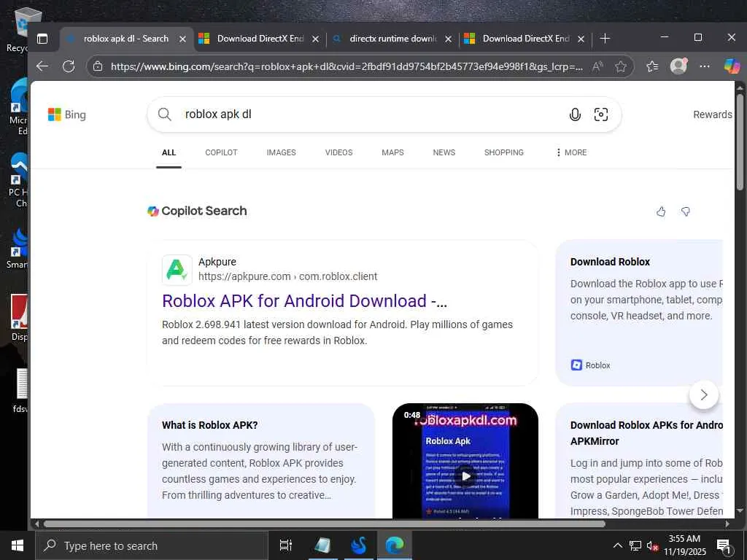747x560 pixels.
Task: Switch to the VIDEOS tab
Action: pyautogui.click(x=338, y=152)
